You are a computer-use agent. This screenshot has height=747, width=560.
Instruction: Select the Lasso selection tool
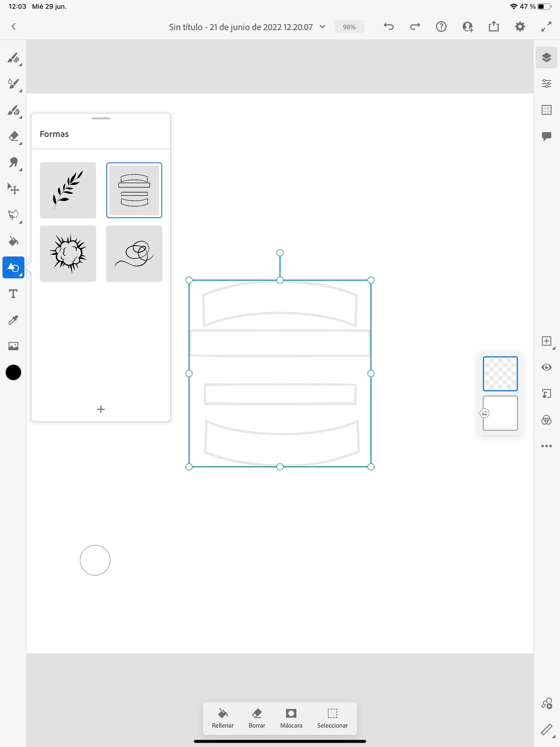pyautogui.click(x=13, y=215)
